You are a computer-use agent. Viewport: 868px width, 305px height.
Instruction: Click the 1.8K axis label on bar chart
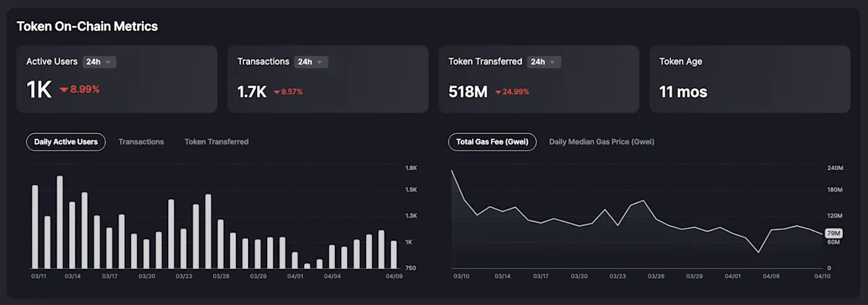pyautogui.click(x=411, y=167)
